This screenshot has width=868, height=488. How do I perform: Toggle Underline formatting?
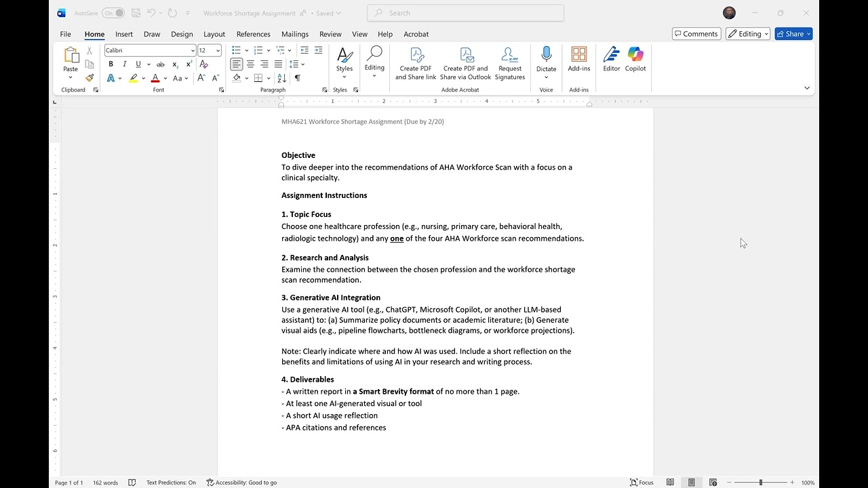pos(138,64)
